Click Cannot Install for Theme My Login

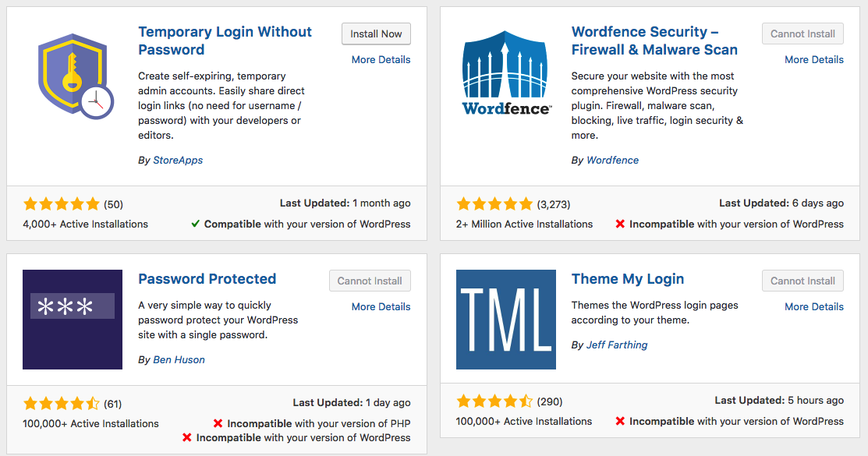tap(802, 281)
